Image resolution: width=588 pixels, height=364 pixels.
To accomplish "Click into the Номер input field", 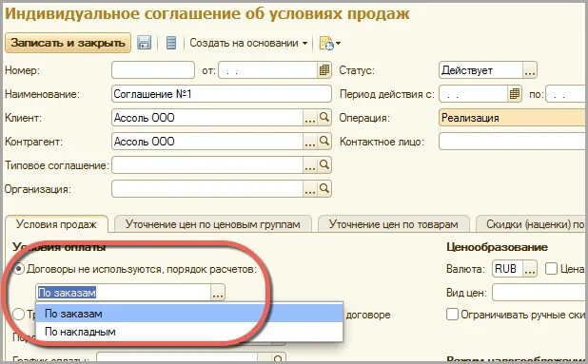I will 153,70.
